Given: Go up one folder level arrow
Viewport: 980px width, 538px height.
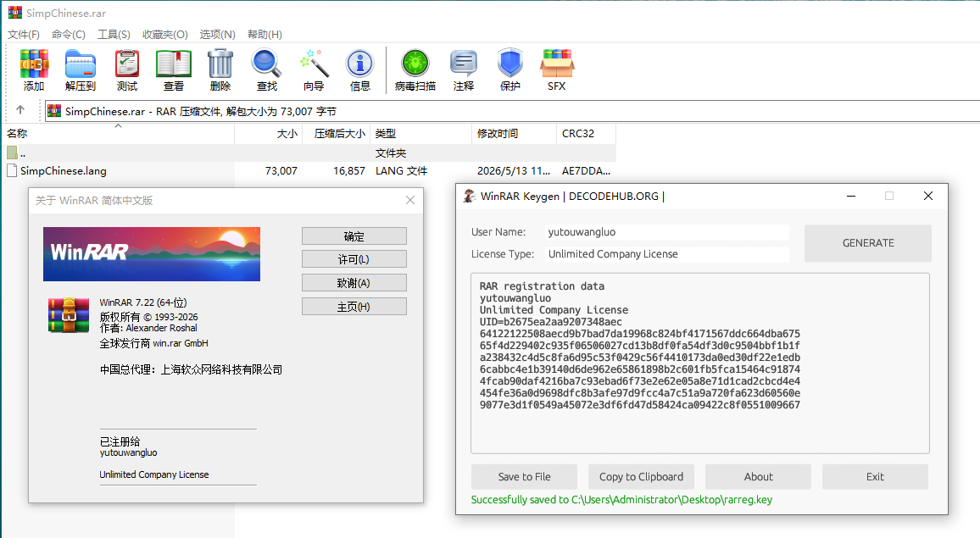Looking at the screenshot, I should [20, 111].
